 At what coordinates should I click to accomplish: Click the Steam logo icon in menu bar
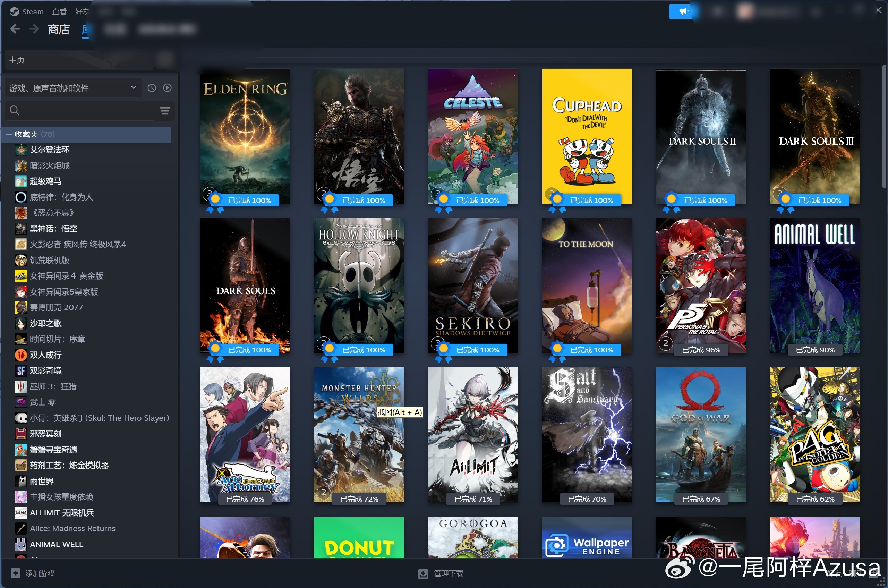(14, 12)
